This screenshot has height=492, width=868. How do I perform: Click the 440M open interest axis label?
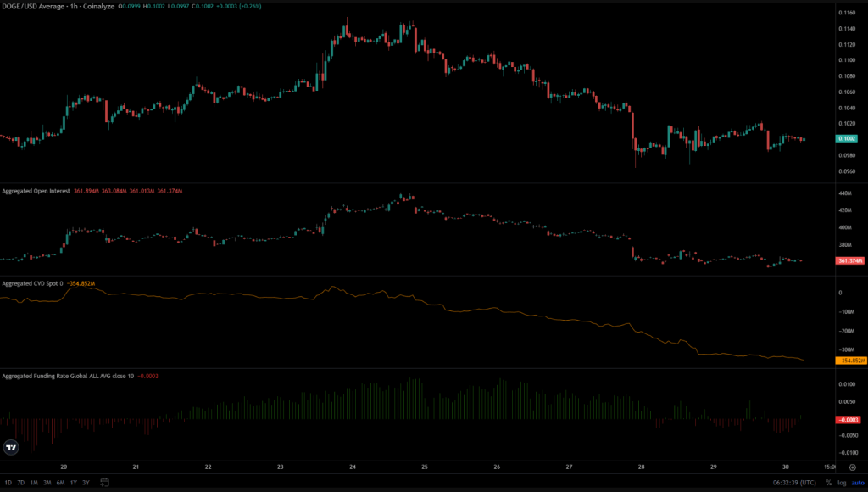tap(845, 193)
